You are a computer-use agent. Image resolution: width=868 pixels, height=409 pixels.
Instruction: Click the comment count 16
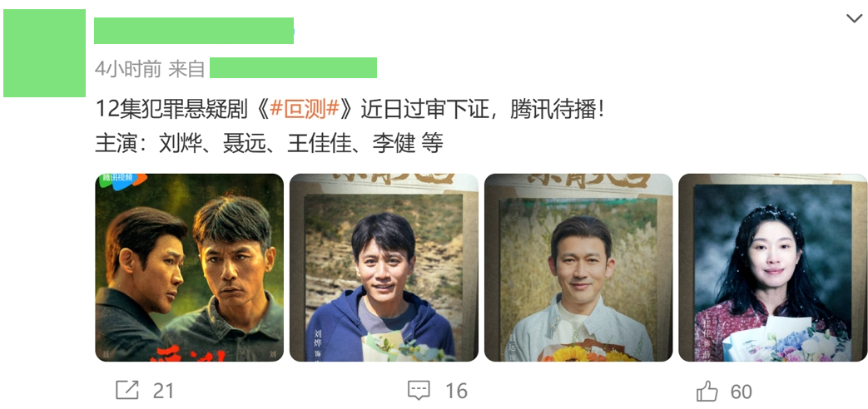(456, 392)
